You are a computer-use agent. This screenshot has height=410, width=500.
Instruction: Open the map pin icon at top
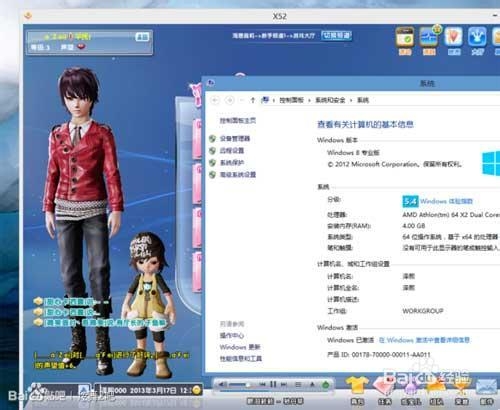(453, 37)
